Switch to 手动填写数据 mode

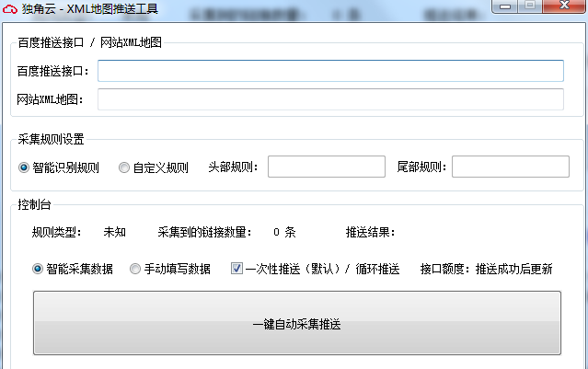tap(135, 269)
